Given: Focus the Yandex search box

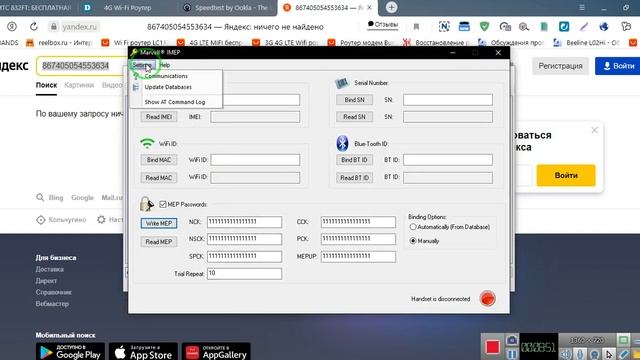Looking at the screenshot, I should [x=80, y=66].
